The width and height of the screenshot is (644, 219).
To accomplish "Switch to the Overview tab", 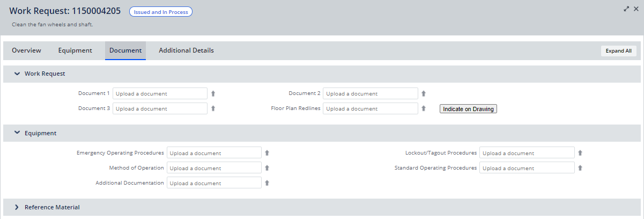I will 26,50.
